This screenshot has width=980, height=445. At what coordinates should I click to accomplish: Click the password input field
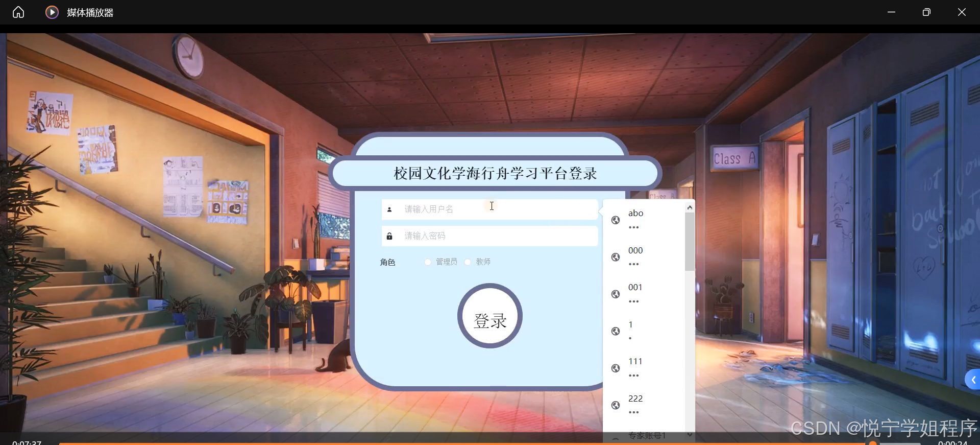coord(489,236)
